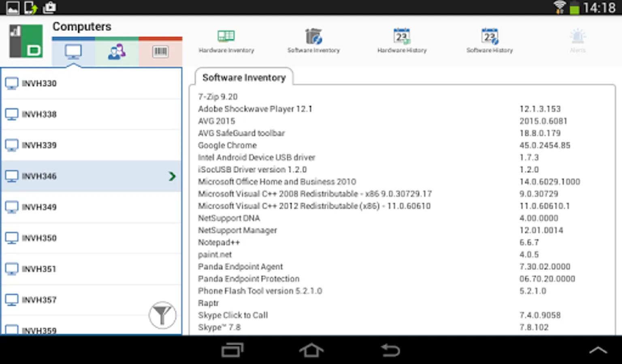Click the monitor icon beside INVH330

tap(12, 83)
